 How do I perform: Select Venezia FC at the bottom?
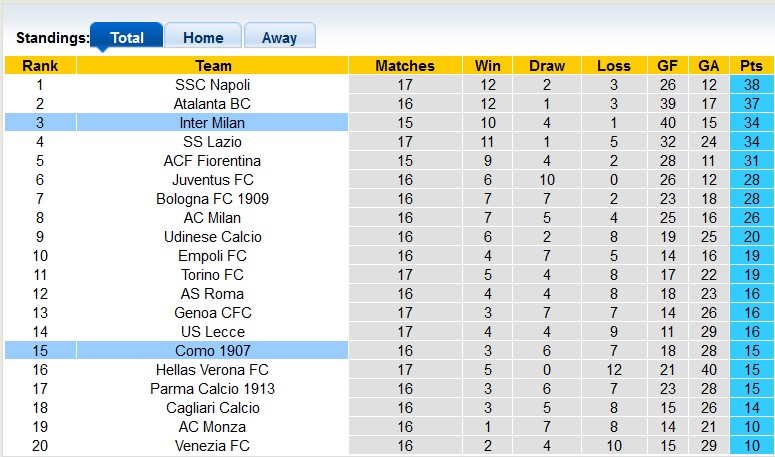[x=213, y=446]
